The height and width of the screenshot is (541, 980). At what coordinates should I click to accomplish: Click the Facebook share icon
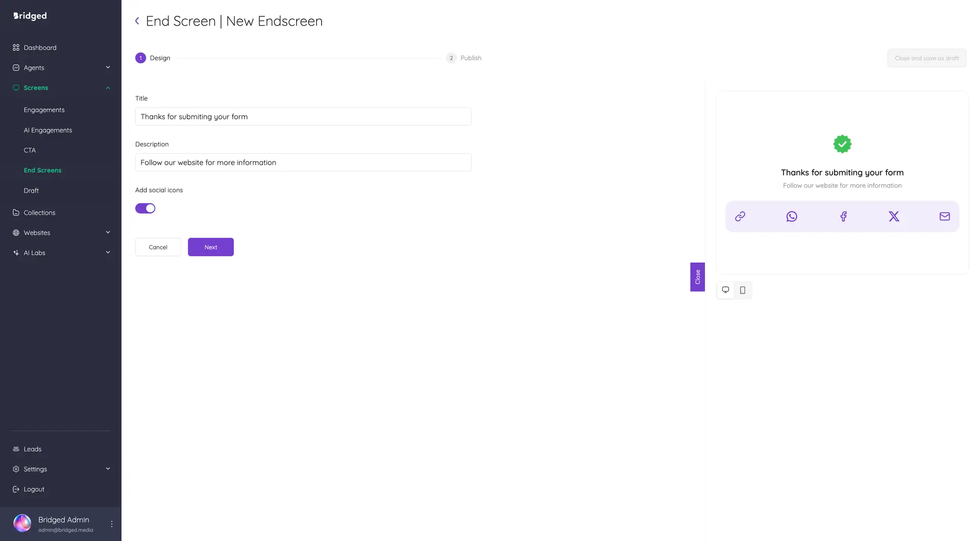click(843, 216)
